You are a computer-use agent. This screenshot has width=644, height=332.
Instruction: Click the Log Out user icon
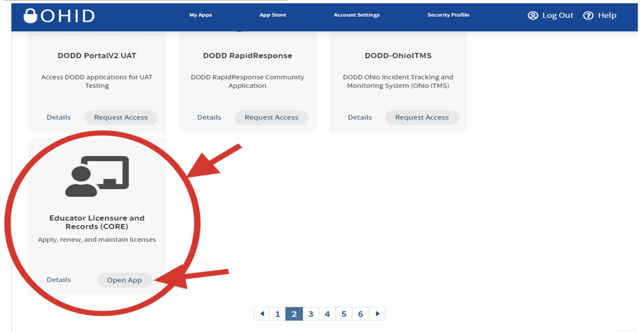point(533,16)
